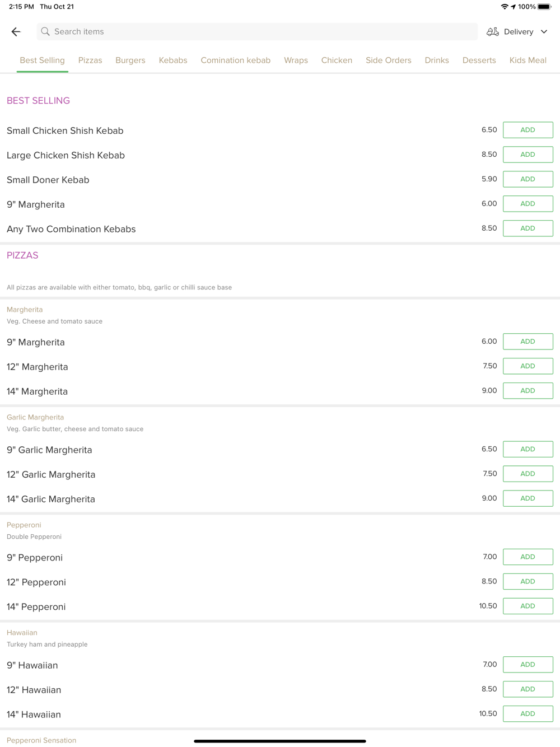Viewport: 560px width, 747px height.
Task: Go to the Side Orders tab
Action: tap(388, 60)
